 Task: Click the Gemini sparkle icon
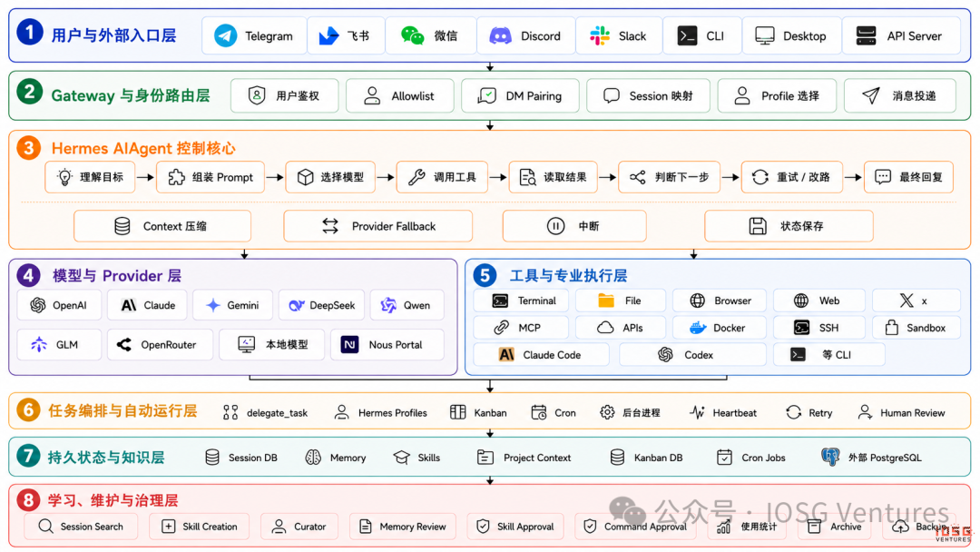(x=213, y=305)
